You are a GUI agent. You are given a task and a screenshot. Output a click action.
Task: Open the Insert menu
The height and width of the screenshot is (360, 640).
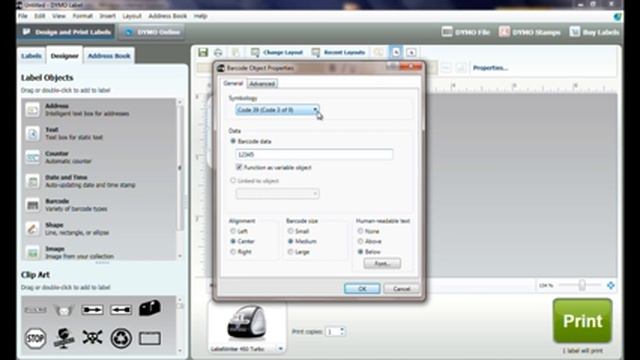point(108,16)
